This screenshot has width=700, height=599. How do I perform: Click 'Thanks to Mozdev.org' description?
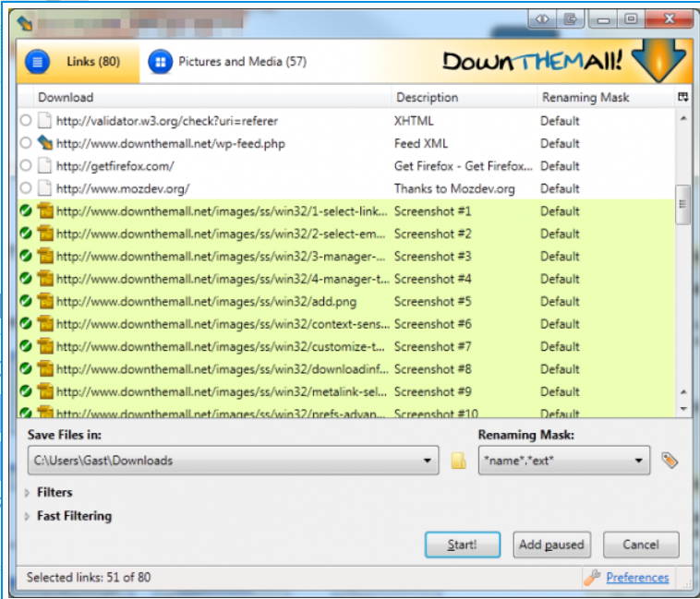454,188
